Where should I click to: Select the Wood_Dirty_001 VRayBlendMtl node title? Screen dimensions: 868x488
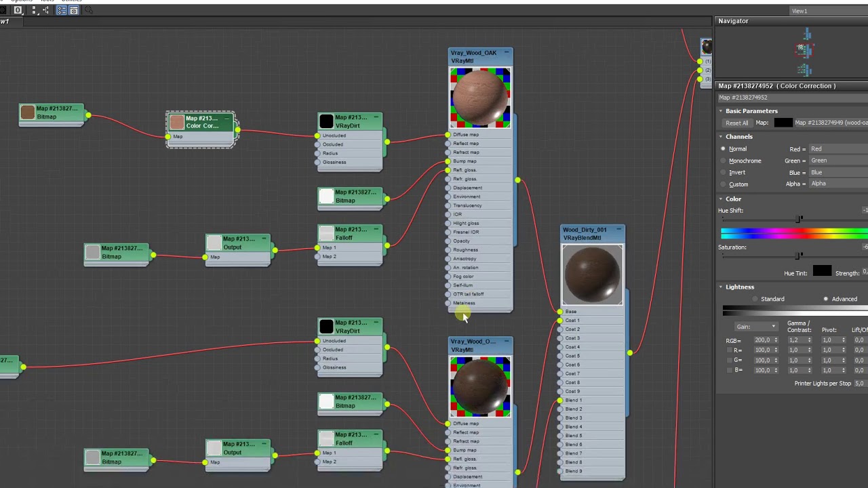tap(585, 234)
